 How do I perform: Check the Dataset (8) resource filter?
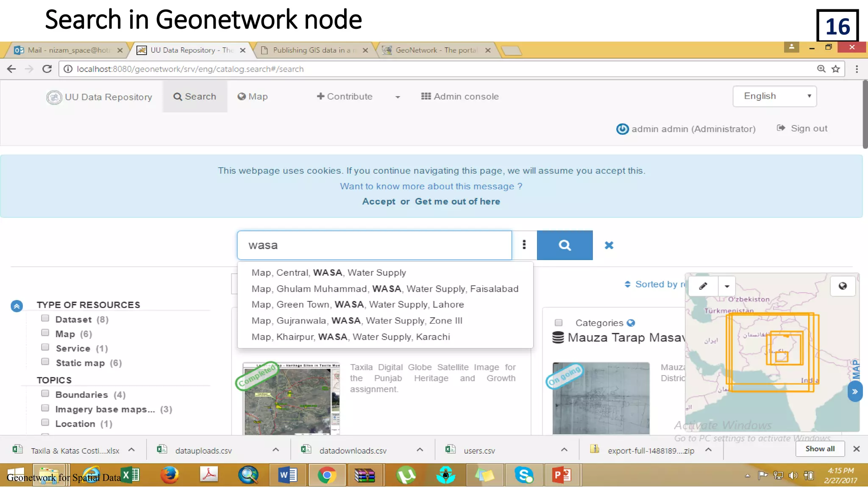click(45, 318)
